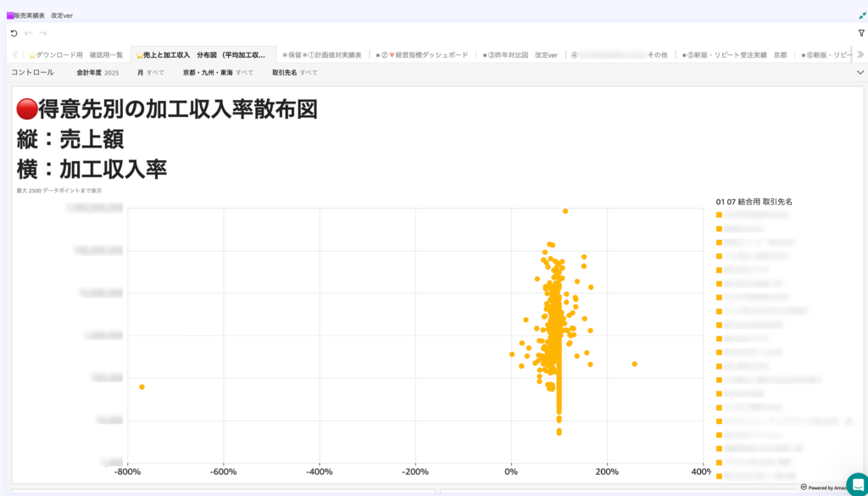The image size is (868, 496).
Task: Click the 販売実績表 改定ver dashboard title
Action: click(43, 15)
